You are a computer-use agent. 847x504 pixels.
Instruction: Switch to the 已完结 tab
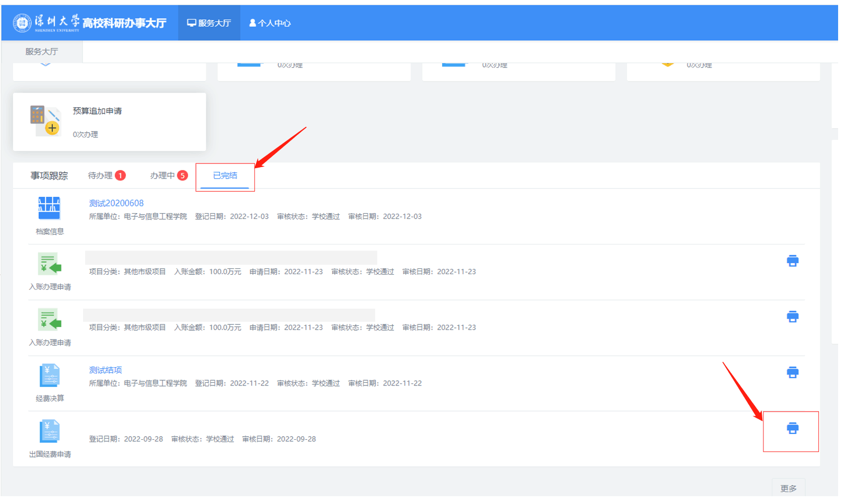pyautogui.click(x=225, y=175)
